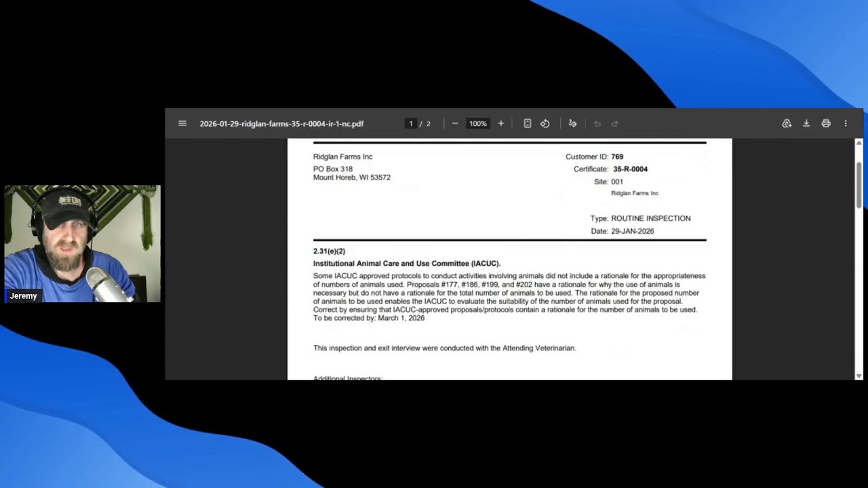Save the PDF to Google Drive
The height and width of the screenshot is (488, 868).
coord(787,123)
